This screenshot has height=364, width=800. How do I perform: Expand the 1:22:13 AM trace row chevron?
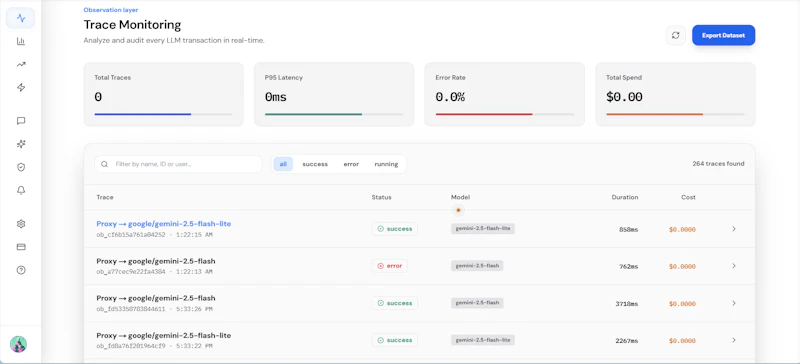click(x=734, y=266)
